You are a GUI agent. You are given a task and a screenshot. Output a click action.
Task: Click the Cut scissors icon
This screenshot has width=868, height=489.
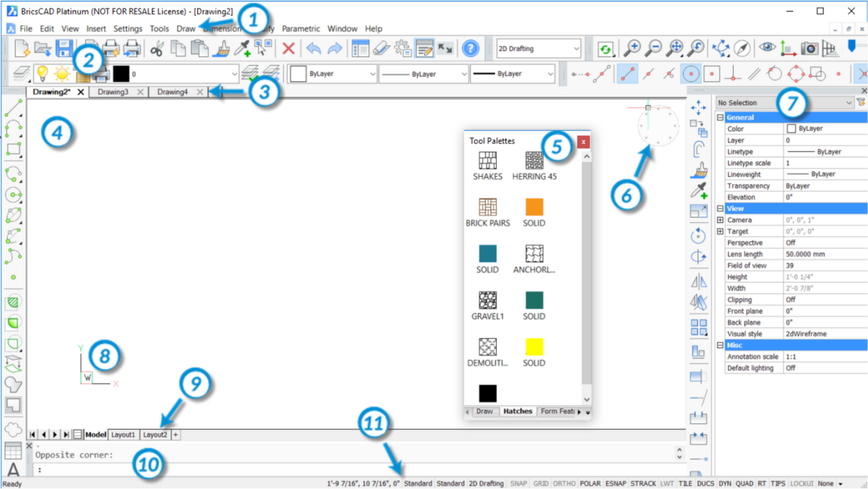point(157,49)
